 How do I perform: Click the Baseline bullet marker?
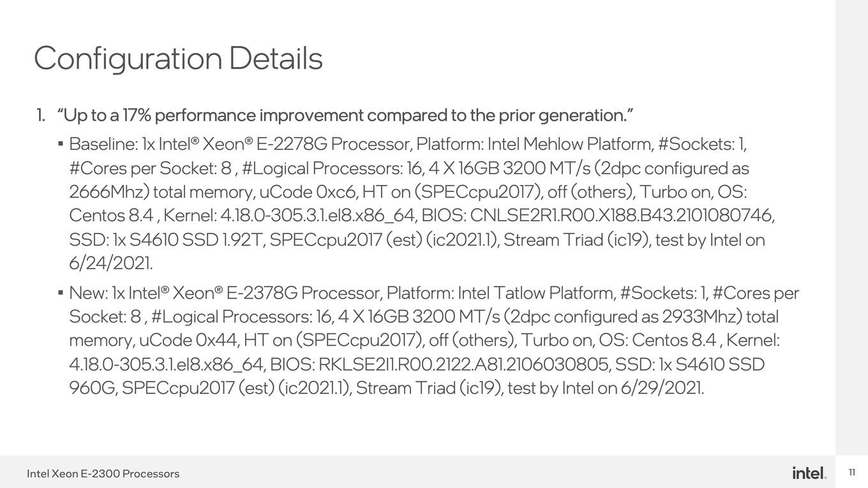(x=61, y=144)
